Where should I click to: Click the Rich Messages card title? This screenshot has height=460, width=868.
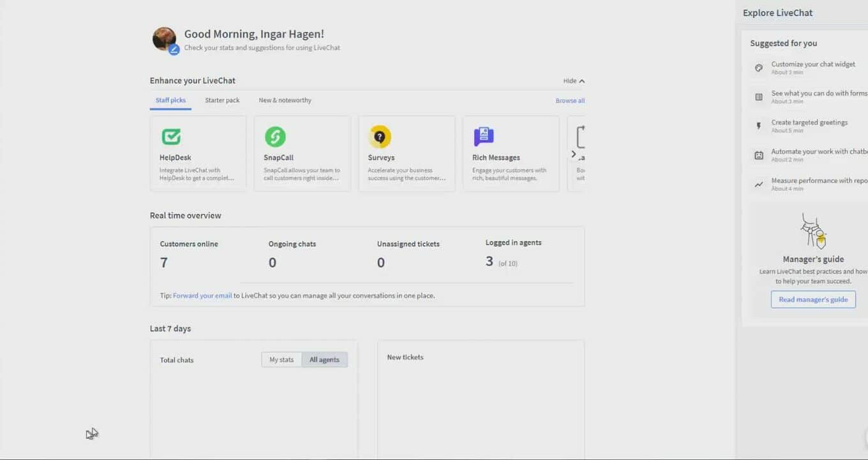[x=496, y=158]
